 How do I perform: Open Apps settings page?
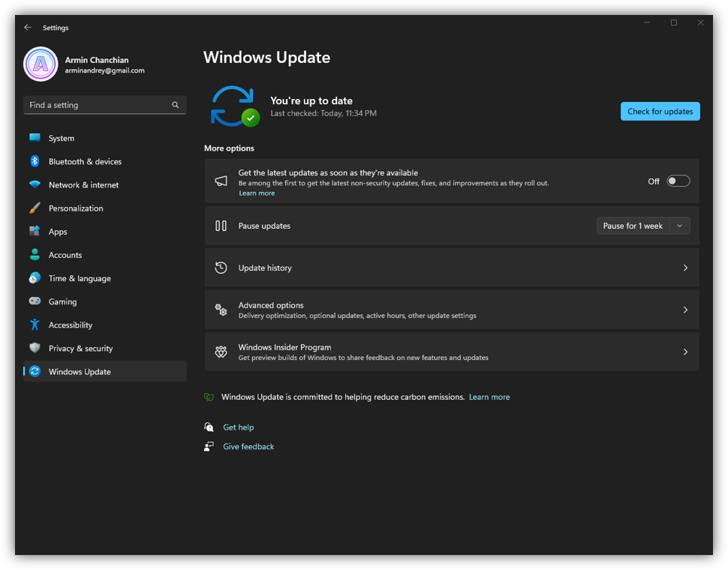[x=105, y=232]
